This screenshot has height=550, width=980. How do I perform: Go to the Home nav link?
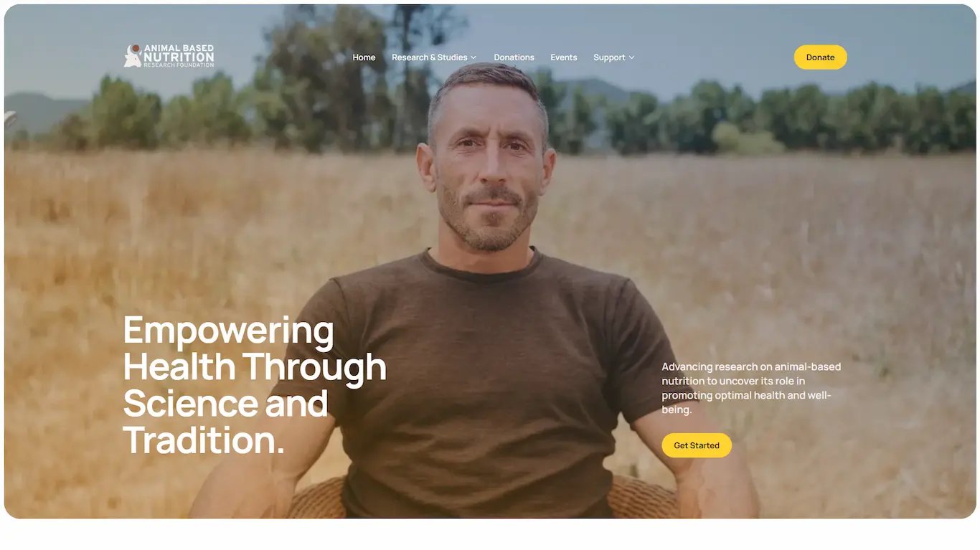(364, 57)
